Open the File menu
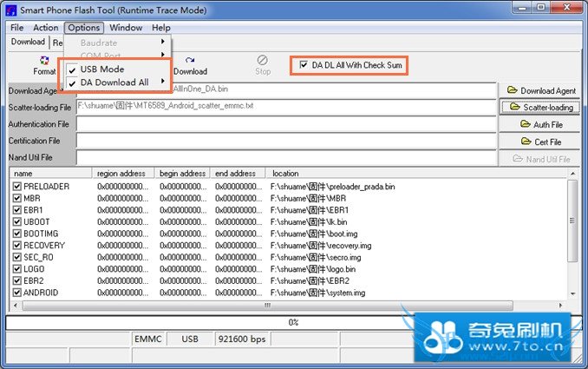The width and height of the screenshot is (588, 369). point(16,28)
